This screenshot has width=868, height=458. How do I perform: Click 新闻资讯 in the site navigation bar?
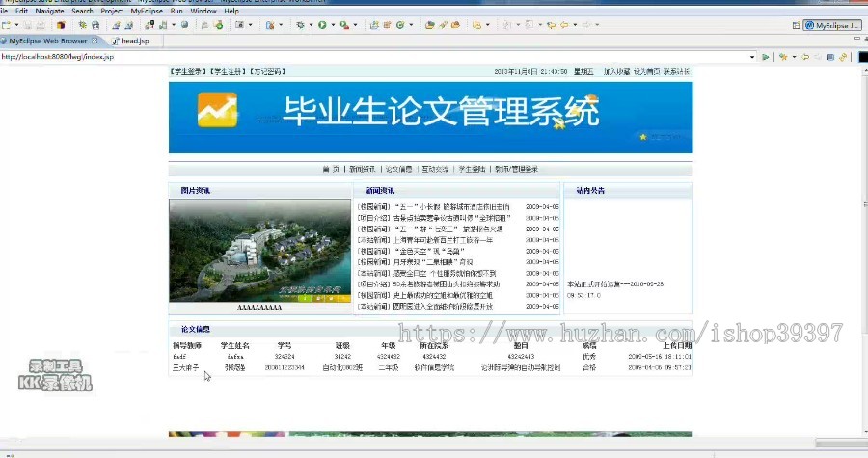(x=362, y=170)
